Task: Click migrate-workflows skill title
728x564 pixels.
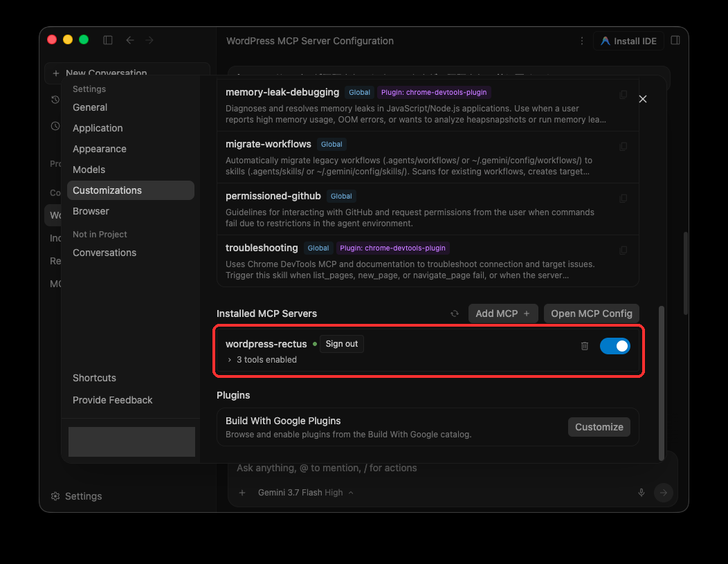Action: click(269, 144)
